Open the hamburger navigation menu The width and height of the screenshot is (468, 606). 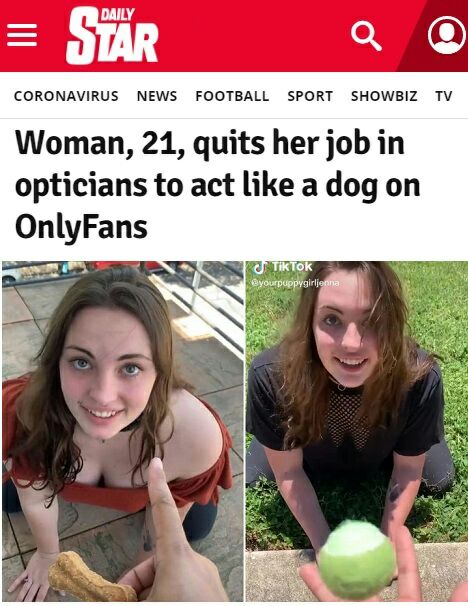[x=22, y=35]
